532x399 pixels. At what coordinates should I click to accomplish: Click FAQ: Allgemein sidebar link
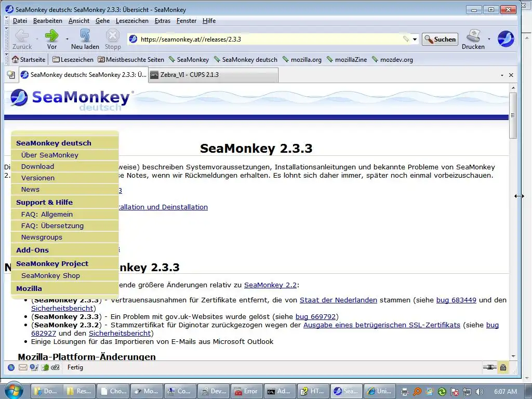[47, 215]
